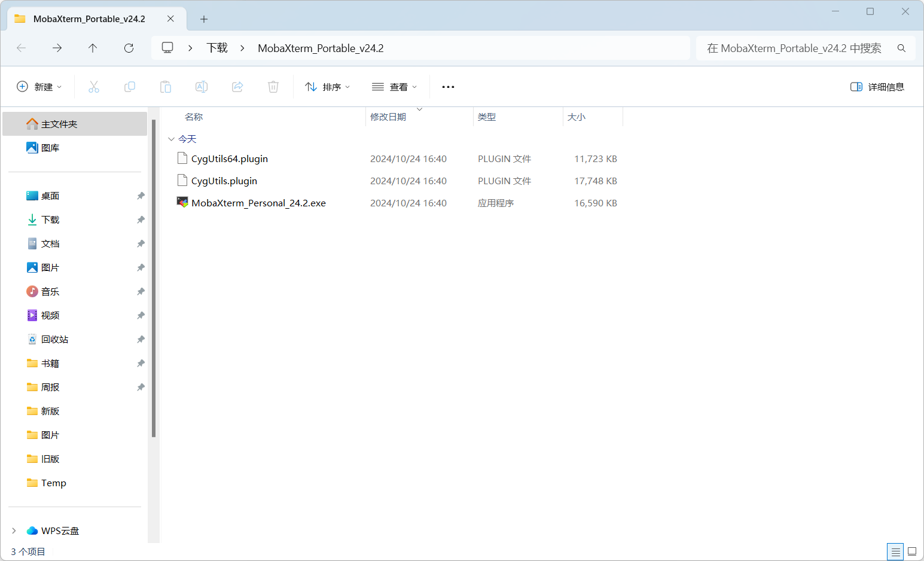Click the CygUtils.plugin file icon
Screen dimensions: 924x561
[x=182, y=180]
